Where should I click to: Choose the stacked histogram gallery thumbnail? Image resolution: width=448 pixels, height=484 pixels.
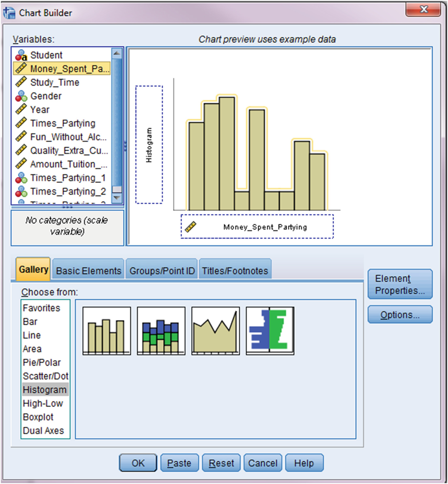click(x=161, y=331)
